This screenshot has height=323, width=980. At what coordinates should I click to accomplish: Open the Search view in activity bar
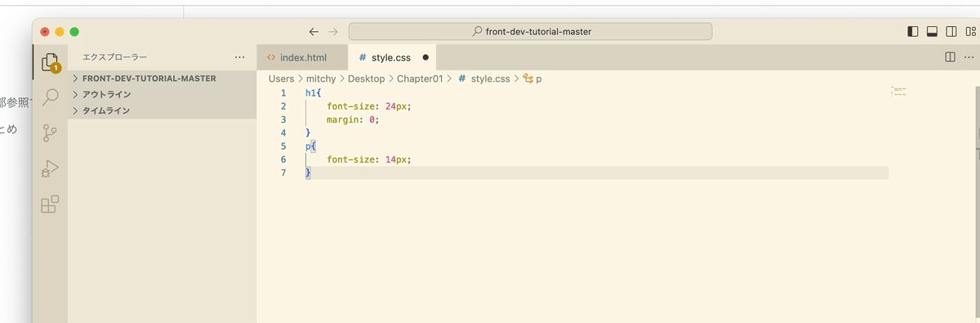pos(50,97)
